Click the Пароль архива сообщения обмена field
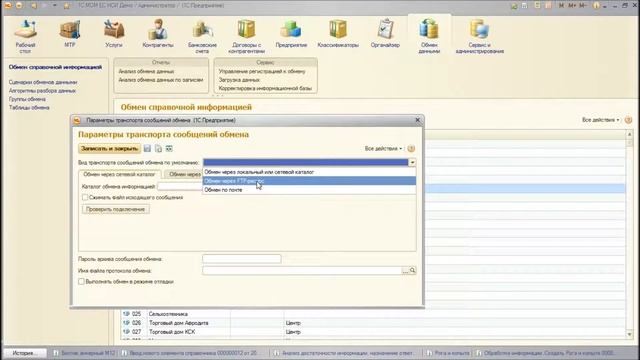This screenshot has width=640, height=360. tap(242, 259)
